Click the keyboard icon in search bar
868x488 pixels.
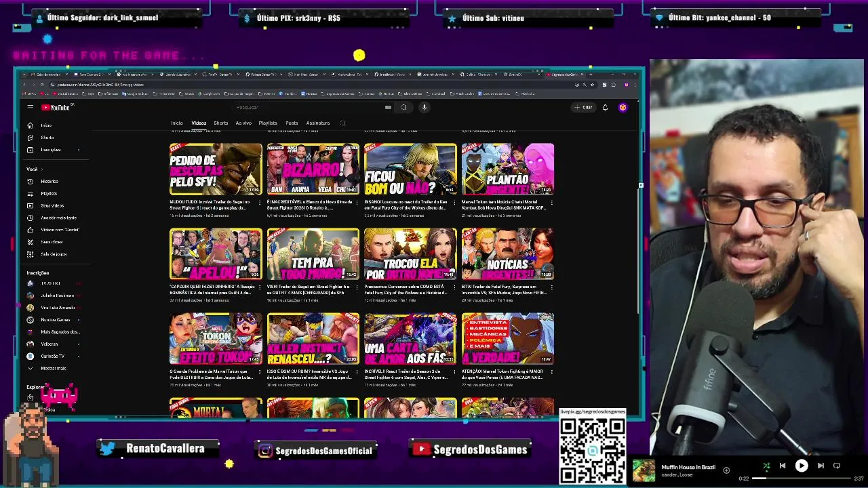pos(388,107)
